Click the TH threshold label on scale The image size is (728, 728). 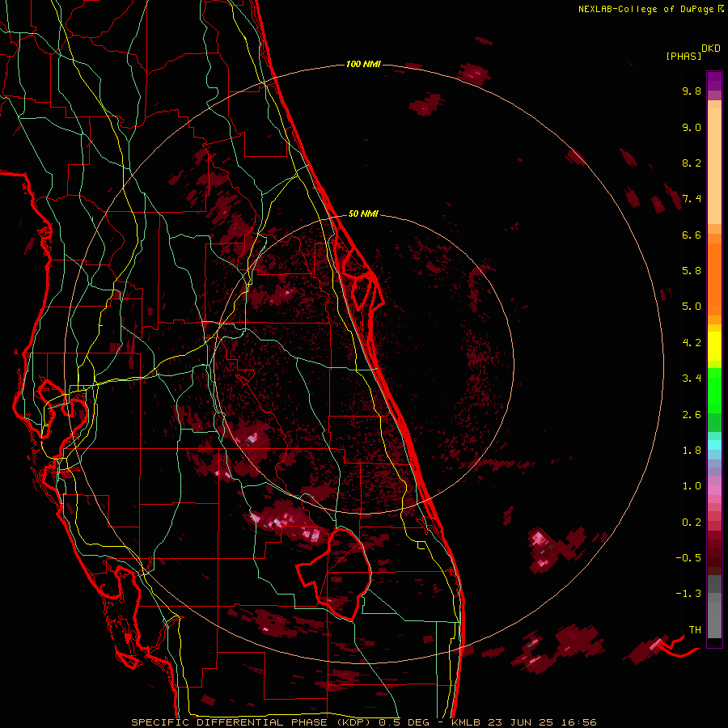695,630
